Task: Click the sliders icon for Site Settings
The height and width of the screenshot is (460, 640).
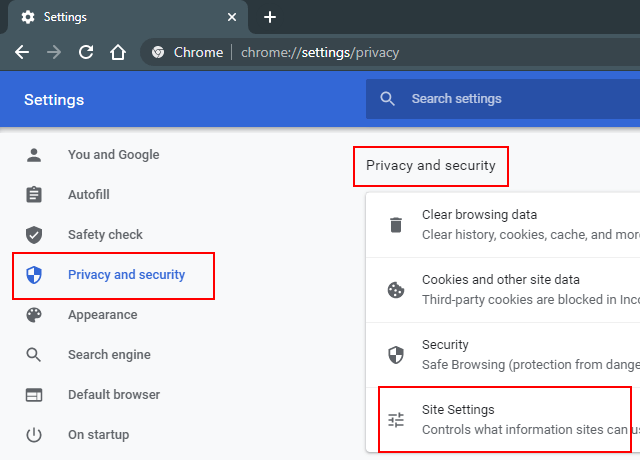Action: [x=396, y=420]
